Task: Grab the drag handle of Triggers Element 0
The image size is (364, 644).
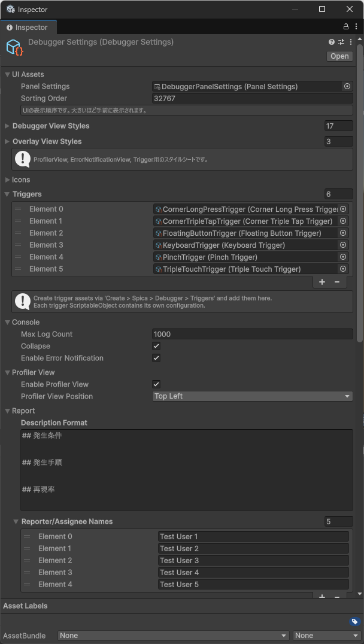Action: pos(18,209)
